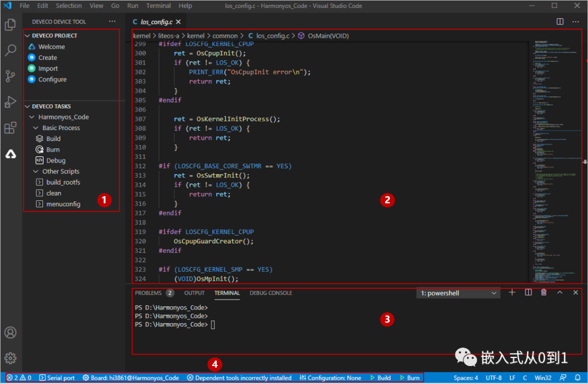588x384 pixels.
Task: Kill the terminal with trash icon
Action: click(x=543, y=293)
